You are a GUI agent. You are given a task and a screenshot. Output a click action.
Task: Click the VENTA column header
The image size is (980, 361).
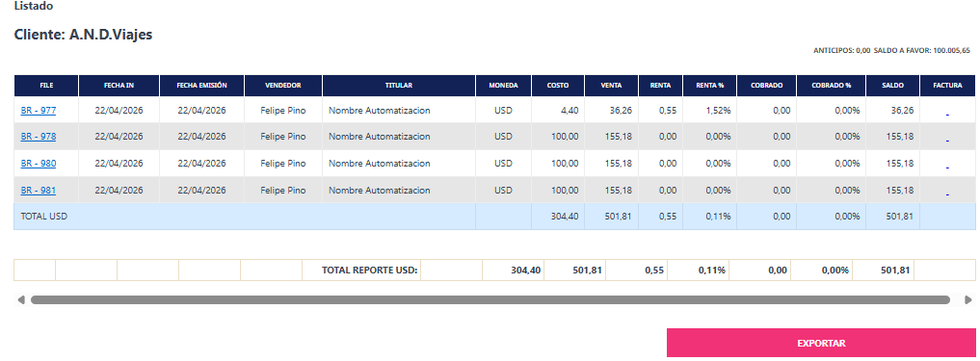point(611,86)
